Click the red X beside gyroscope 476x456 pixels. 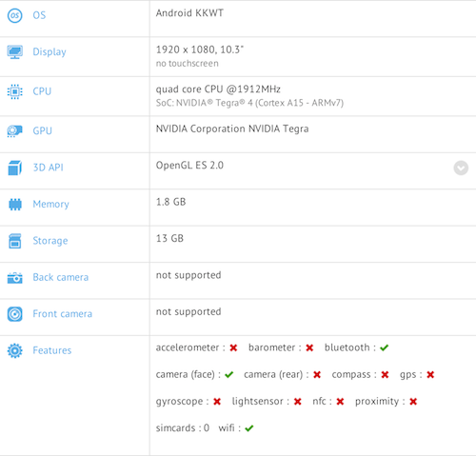(x=217, y=402)
